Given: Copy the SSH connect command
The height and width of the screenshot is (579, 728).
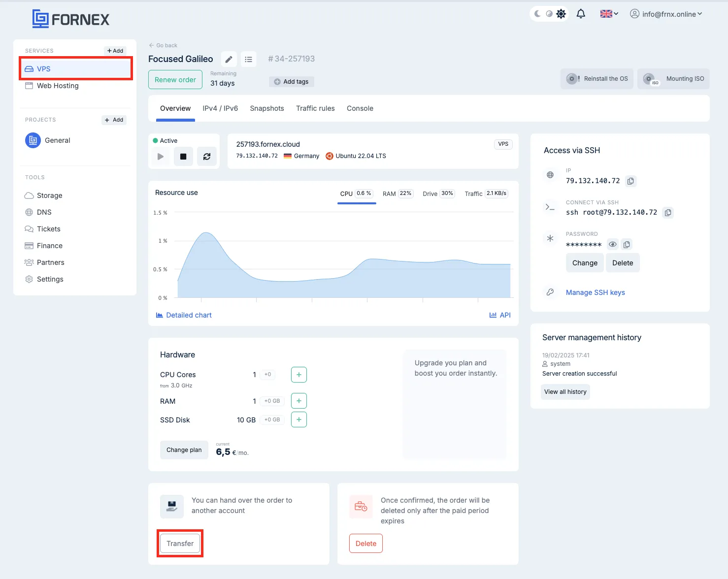Looking at the screenshot, I should (668, 213).
